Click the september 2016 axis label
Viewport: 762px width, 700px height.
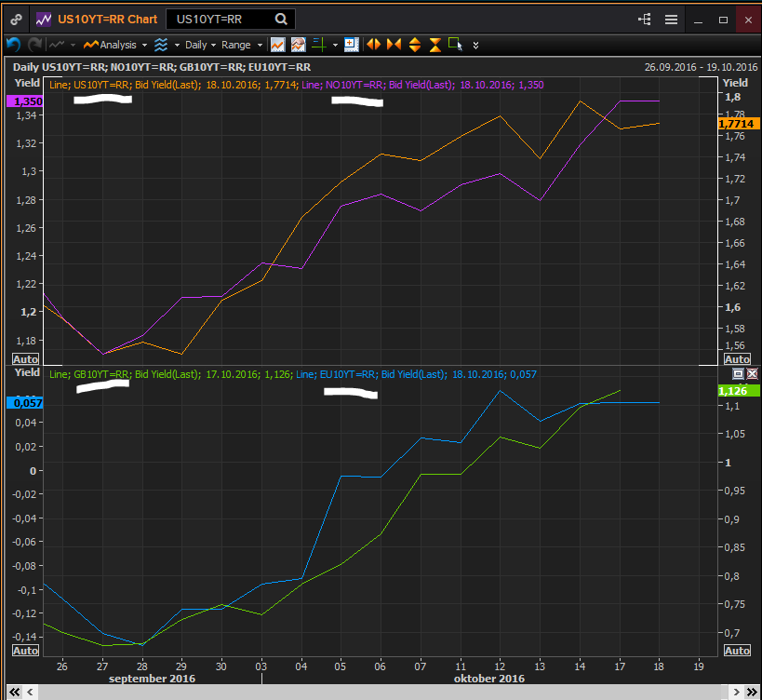(x=152, y=679)
